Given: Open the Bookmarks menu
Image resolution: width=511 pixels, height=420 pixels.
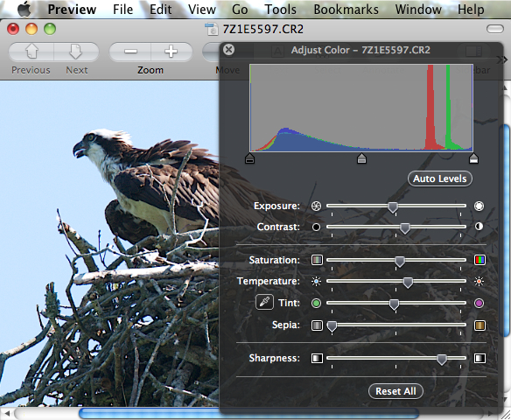Looking at the screenshot, I should coord(346,9).
